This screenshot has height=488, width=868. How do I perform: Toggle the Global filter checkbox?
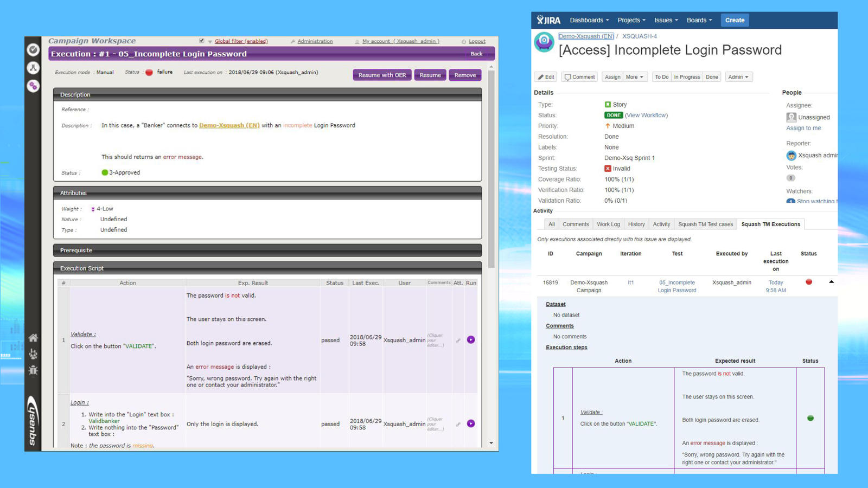pyautogui.click(x=202, y=41)
